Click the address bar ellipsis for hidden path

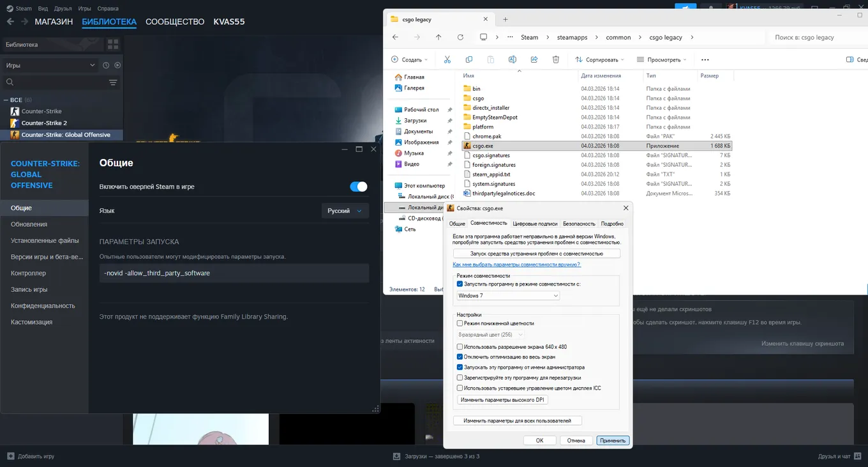[510, 37]
